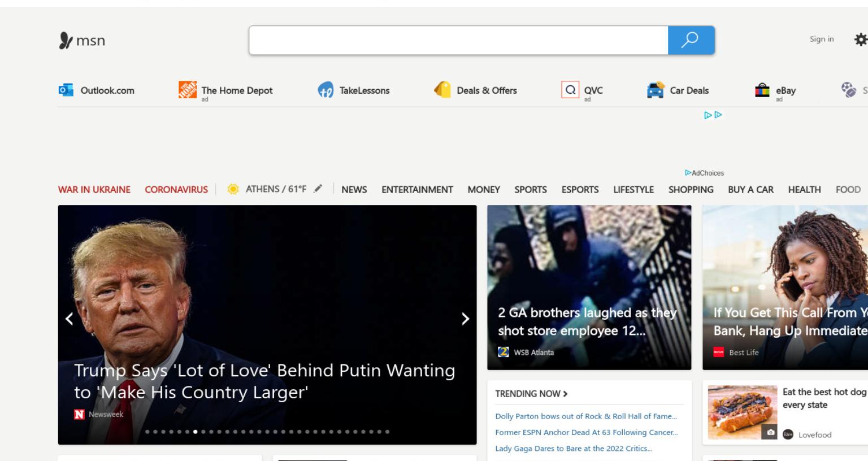Screen dimensions: 868x461
Task: Open settings gear icon near Sign in
Action: pyautogui.click(x=861, y=40)
